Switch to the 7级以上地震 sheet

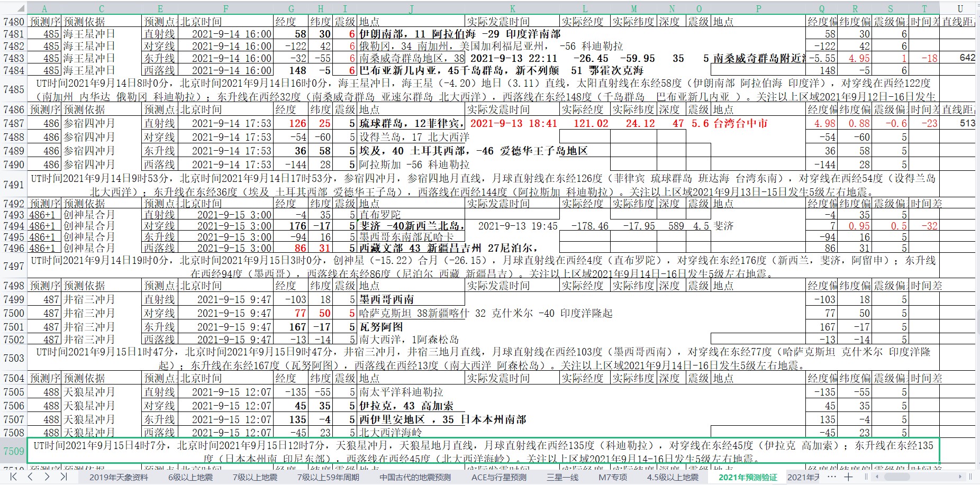click(255, 477)
